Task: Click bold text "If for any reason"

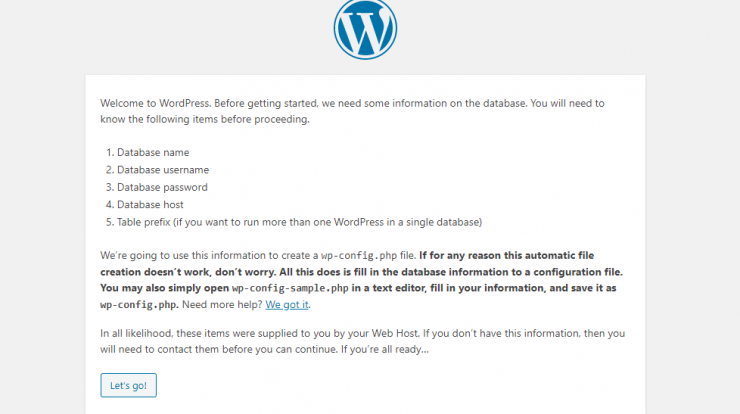Action: 459,255
